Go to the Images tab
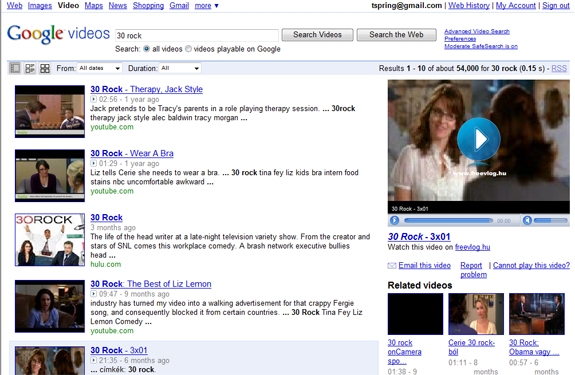Image resolution: width=575 pixels, height=375 pixels. (40, 5)
